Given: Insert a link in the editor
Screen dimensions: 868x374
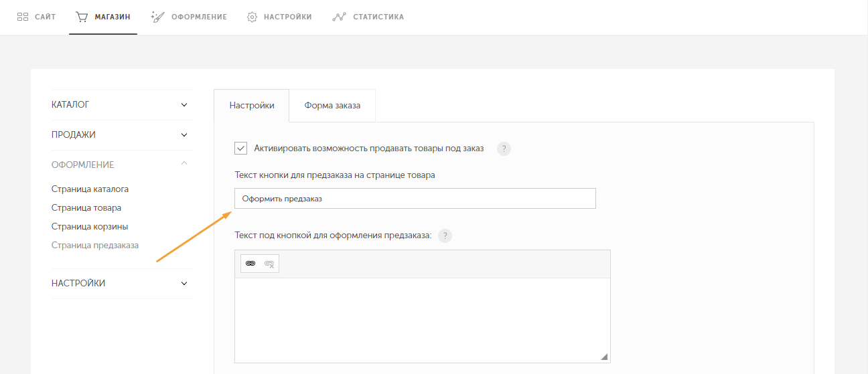Looking at the screenshot, I should click(250, 264).
